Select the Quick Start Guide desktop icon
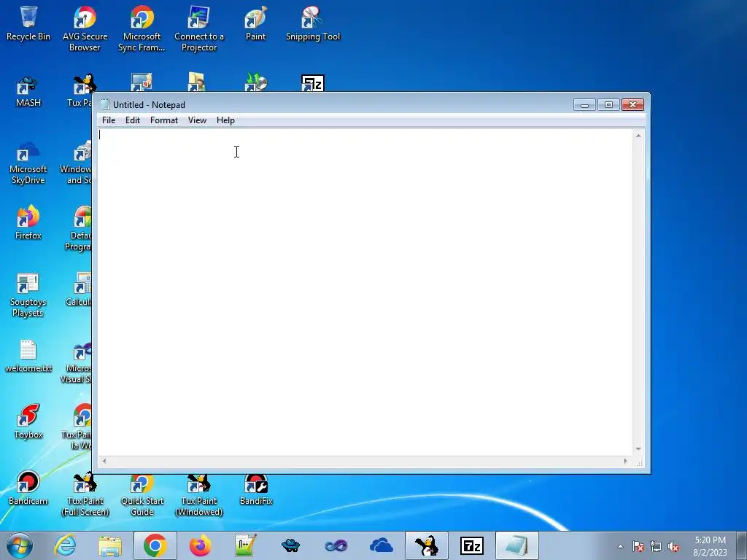Image resolution: width=747 pixels, height=560 pixels. [x=142, y=495]
